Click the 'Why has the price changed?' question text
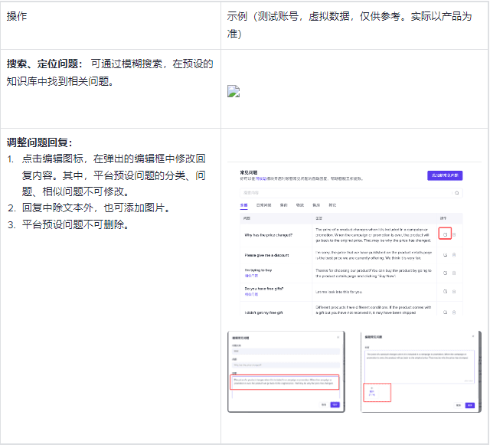This screenshot has height=448, width=490. click(269, 235)
